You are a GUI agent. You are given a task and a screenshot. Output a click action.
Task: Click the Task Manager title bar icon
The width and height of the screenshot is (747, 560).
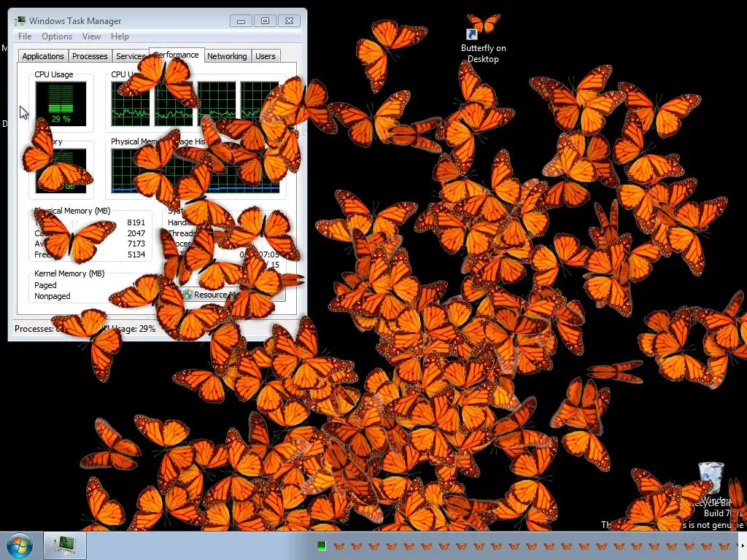(20, 21)
